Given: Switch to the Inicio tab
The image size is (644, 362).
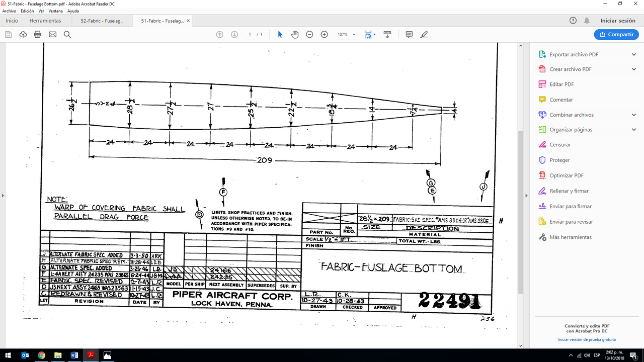Looking at the screenshot, I should coord(12,21).
